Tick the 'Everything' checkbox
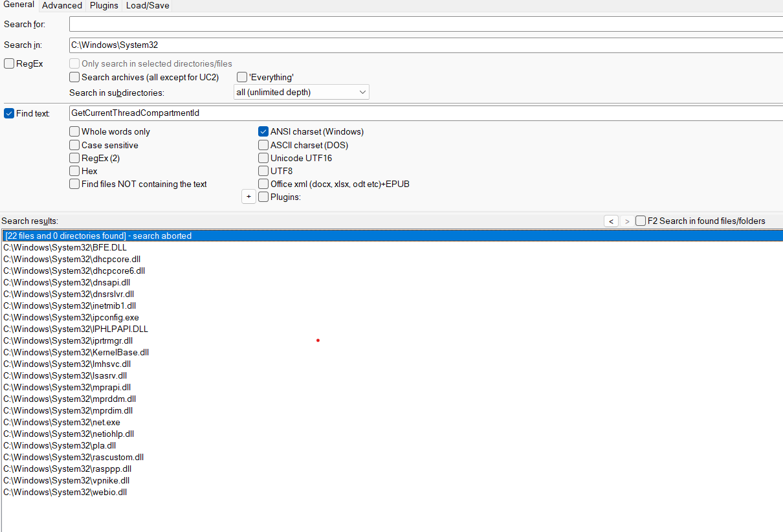 242,77
